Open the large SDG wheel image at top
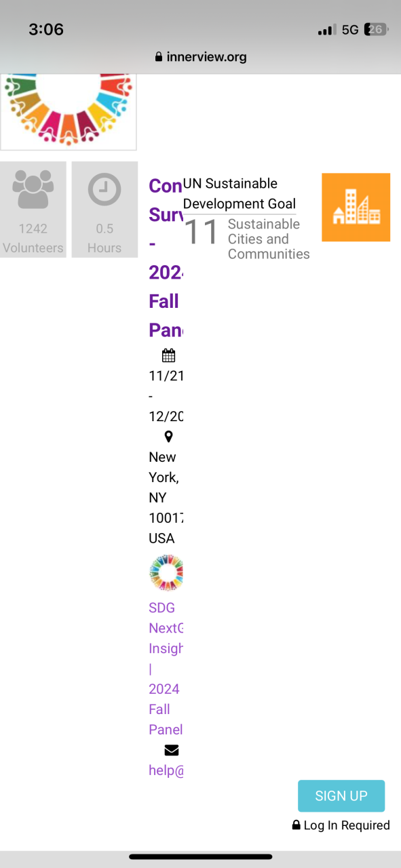The height and width of the screenshot is (868, 401). pyautogui.click(x=68, y=112)
